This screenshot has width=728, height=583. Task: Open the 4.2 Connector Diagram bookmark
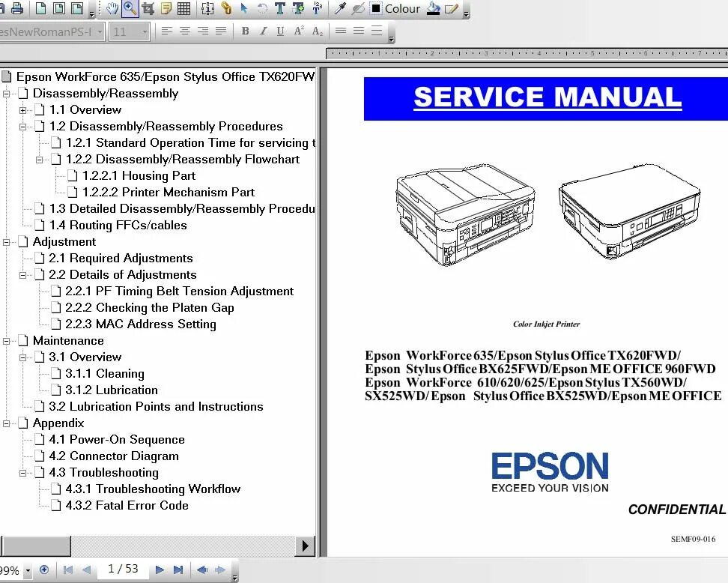click(x=114, y=456)
